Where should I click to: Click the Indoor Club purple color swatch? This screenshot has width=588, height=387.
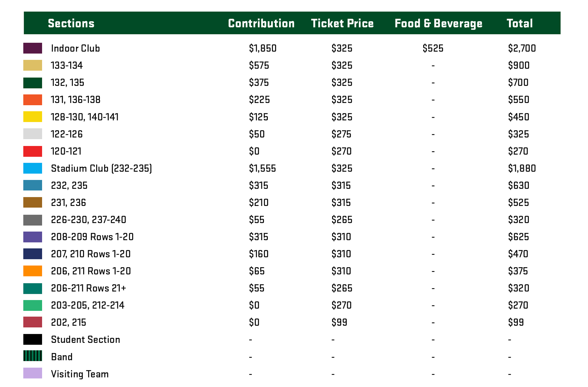click(x=33, y=48)
